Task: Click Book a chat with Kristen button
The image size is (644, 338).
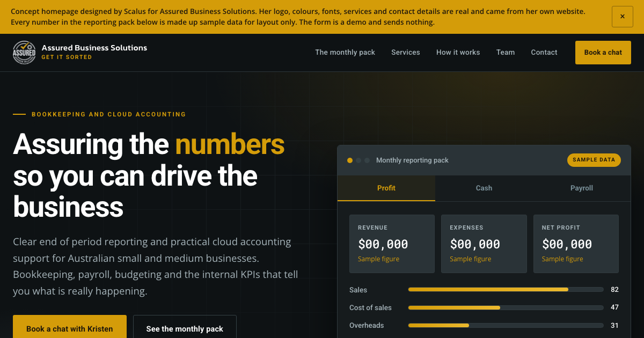Action: click(x=70, y=328)
